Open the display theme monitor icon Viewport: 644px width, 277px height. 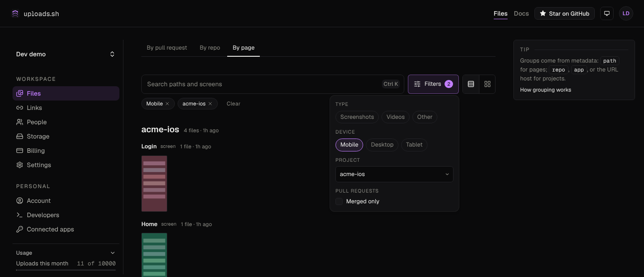[607, 13]
